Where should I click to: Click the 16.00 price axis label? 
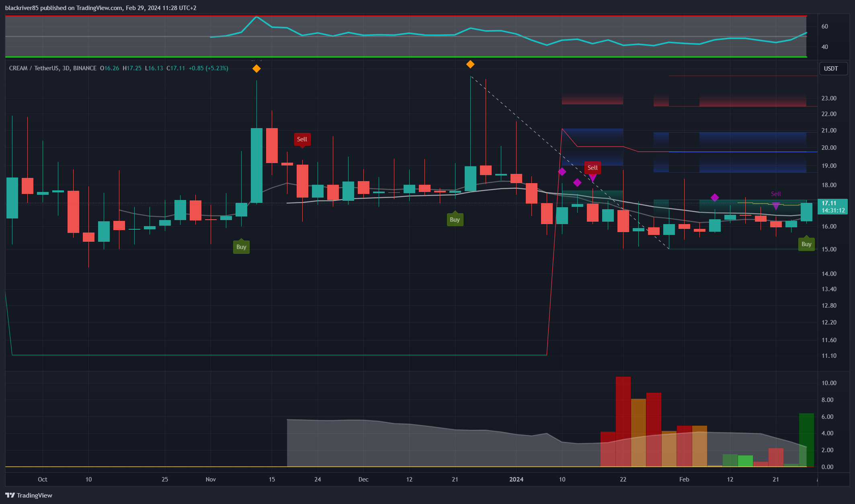pyautogui.click(x=829, y=226)
